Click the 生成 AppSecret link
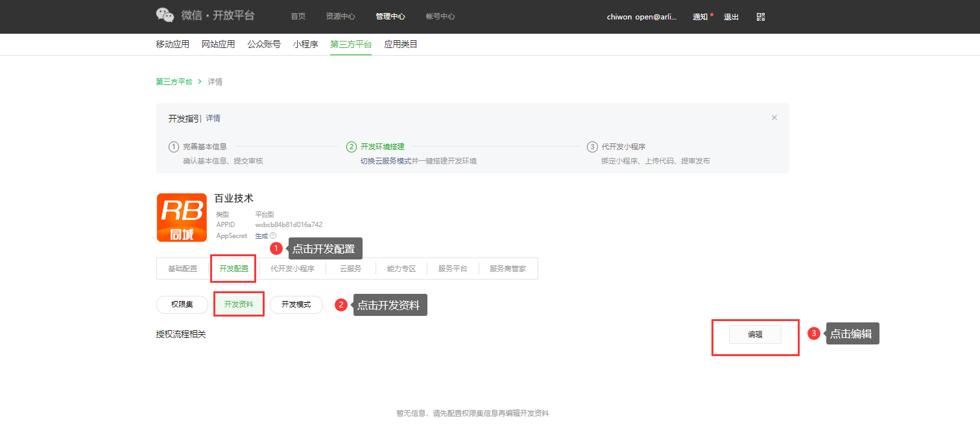The image size is (980, 445). pyautogui.click(x=261, y=235)
